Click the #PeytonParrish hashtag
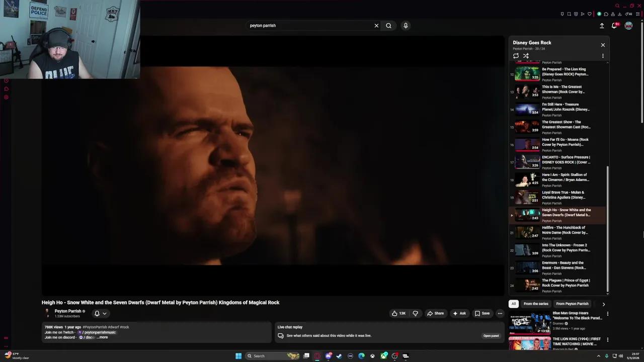This screenshot has height=362, width=644. [x=95, y=327]
